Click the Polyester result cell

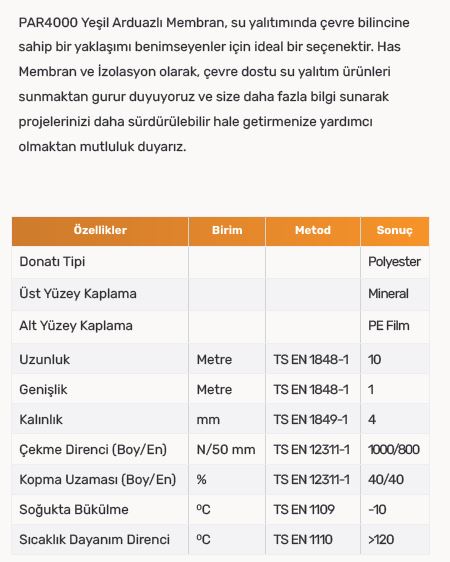click(394, 262)
